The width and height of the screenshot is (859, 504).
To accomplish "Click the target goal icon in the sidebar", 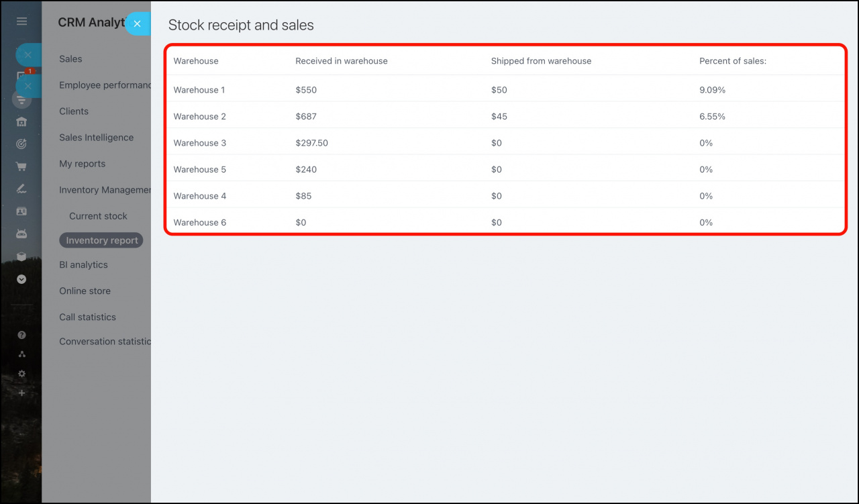I will pos(21,144).
